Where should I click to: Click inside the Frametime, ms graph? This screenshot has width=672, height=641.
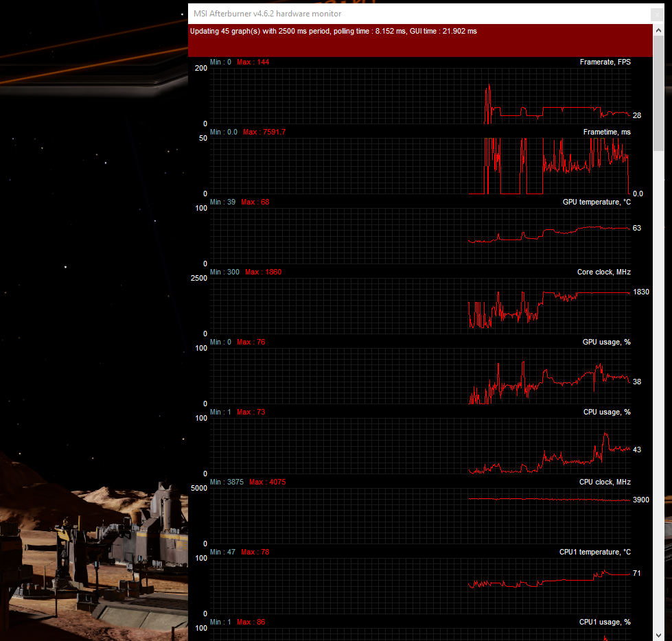coord(420,166)
